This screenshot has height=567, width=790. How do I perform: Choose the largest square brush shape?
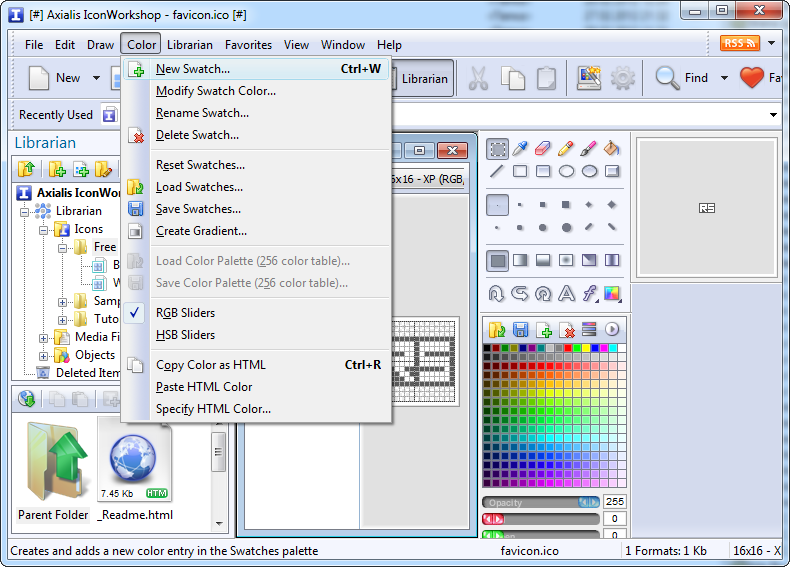pyautogui.click(x=566, y=205)
